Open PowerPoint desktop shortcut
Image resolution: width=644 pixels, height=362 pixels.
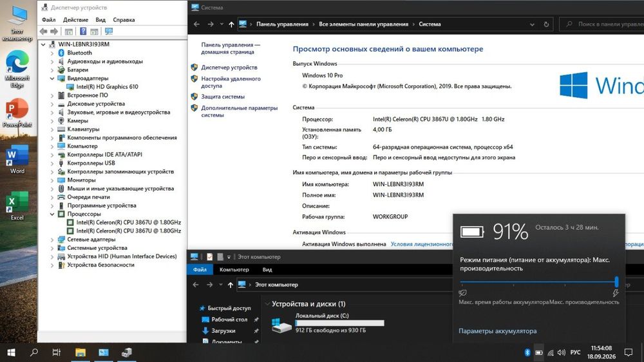[x=17, y=113]
